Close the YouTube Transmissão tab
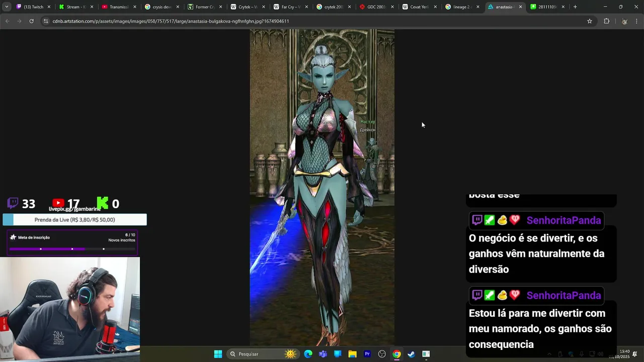Viewport: 644px width, 362px height. pyautogui.click(x=134, y=7)
